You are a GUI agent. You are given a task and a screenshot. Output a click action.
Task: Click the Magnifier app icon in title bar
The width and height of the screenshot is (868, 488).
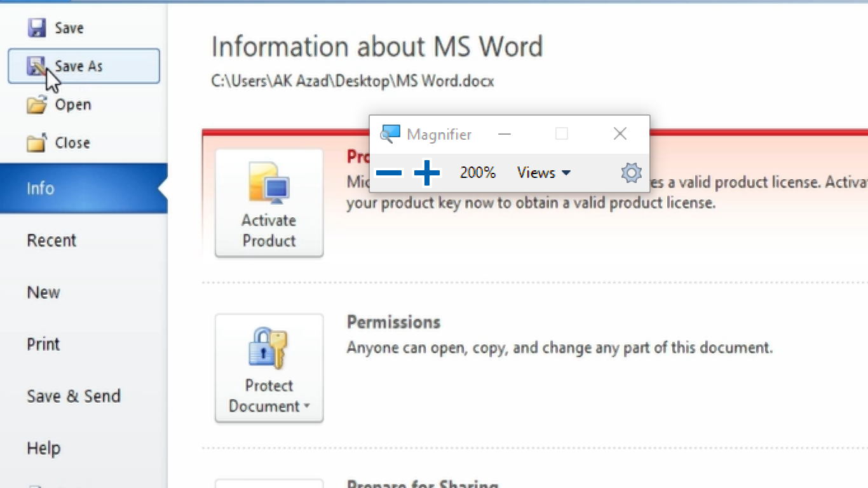click(390, 134)
